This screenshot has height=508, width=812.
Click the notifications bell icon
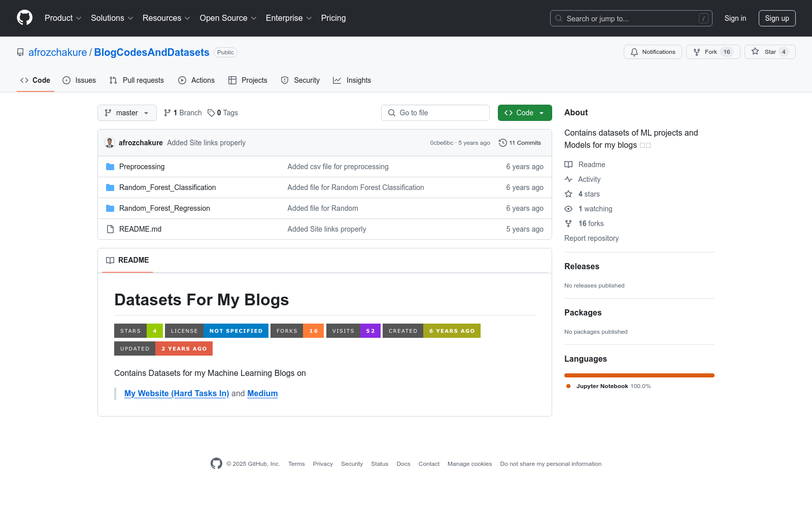click(634, 52)
